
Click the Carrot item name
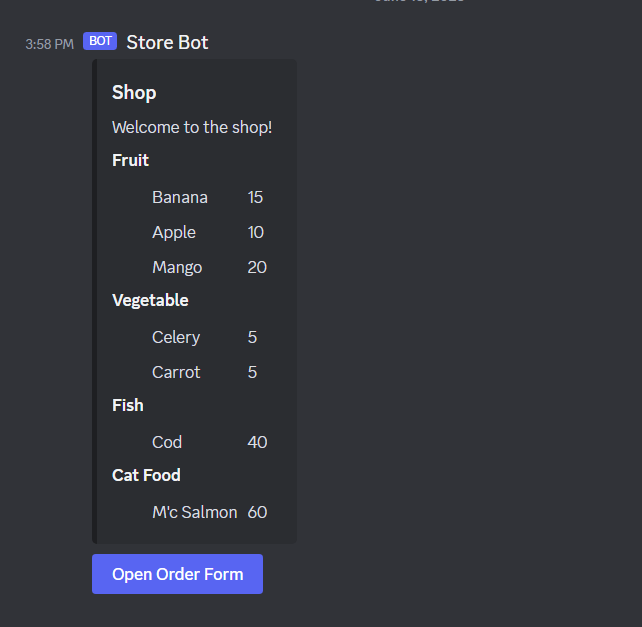[176, 372]
